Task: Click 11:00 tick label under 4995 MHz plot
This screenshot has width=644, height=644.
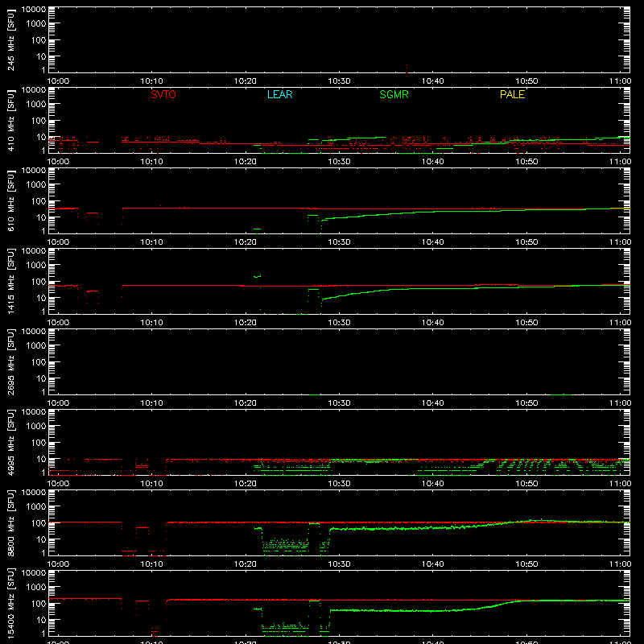Action: 620,484
